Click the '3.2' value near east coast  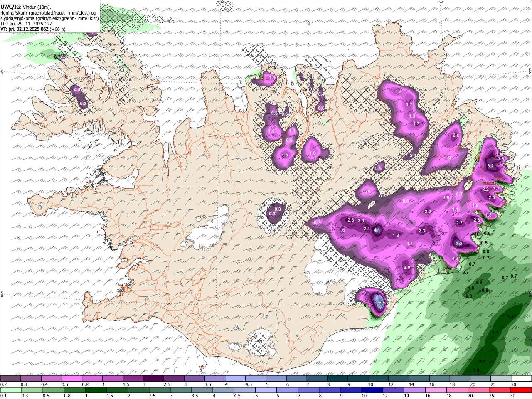[490, 166]
